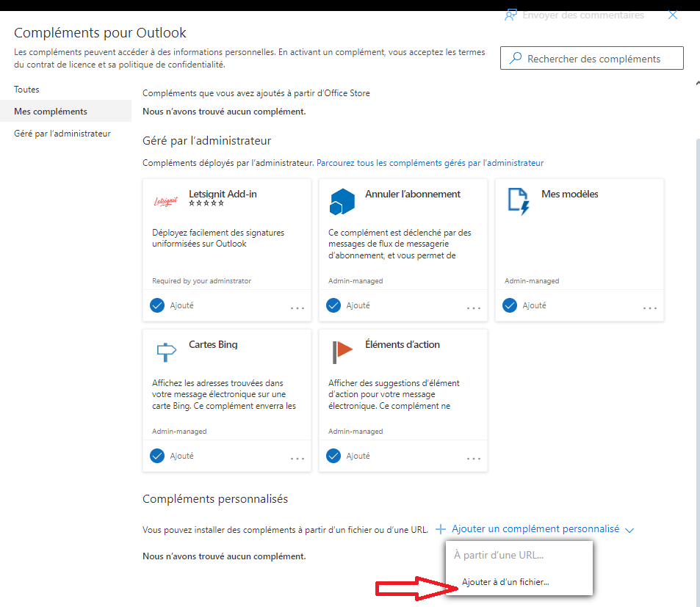Click the Cartes Bing description text
Screen dimensions: 700x607
point(223,394)
